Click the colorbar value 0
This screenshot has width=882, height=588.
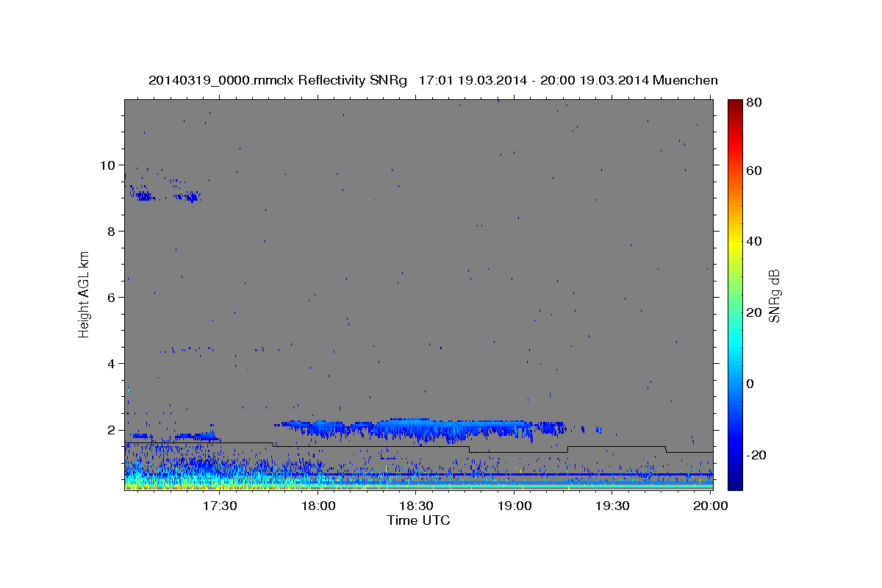[750, 384]
